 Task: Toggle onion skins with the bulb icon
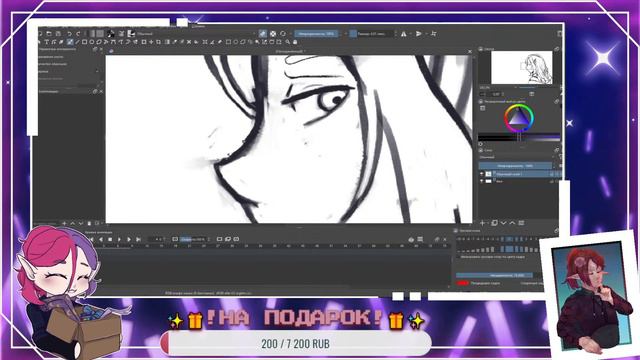tap(411, 239)
